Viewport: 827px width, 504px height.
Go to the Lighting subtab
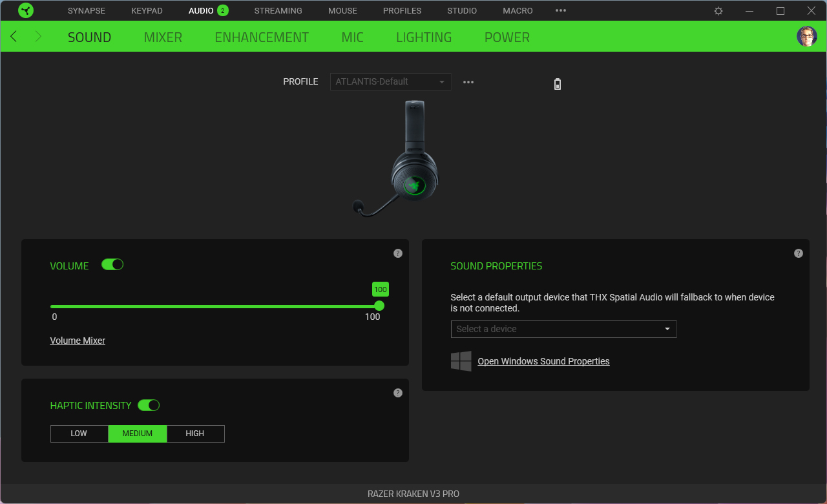[x=424, y=37]
